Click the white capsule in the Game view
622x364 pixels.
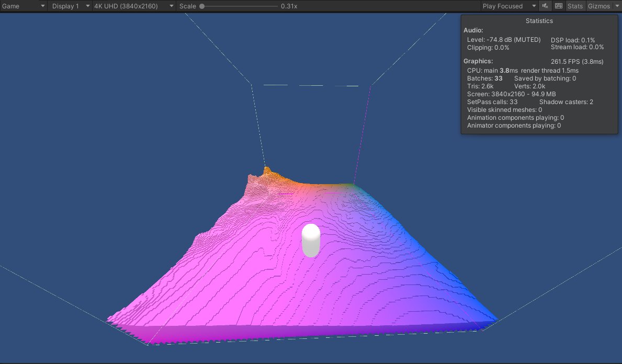click(311, 240)
